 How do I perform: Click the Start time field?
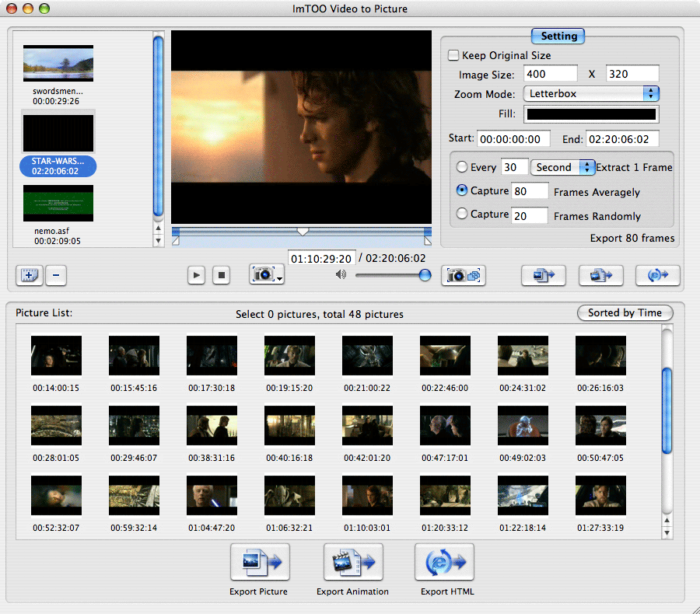pos(513,139)
